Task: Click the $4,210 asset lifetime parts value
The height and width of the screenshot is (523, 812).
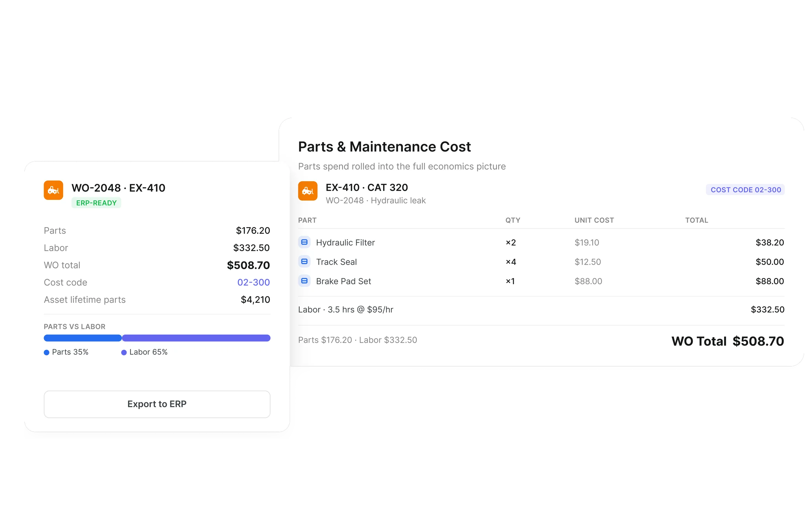Action: pos(255,300)
